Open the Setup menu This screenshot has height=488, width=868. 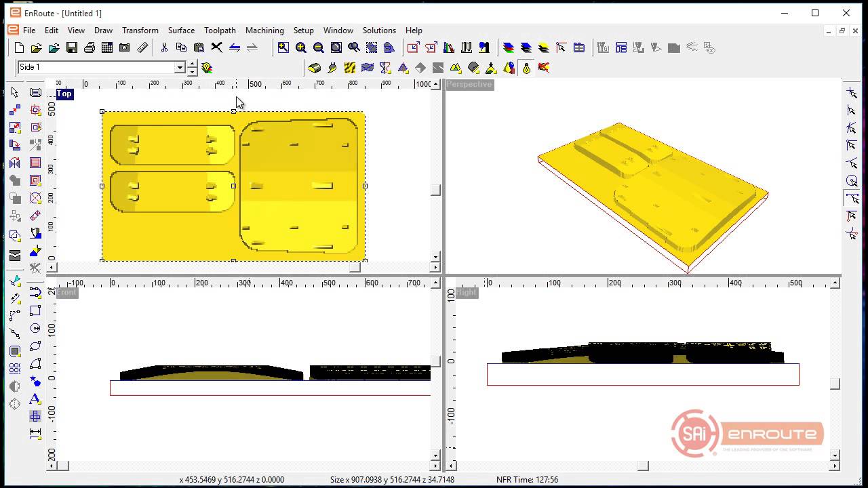click(x=303, y=30)
